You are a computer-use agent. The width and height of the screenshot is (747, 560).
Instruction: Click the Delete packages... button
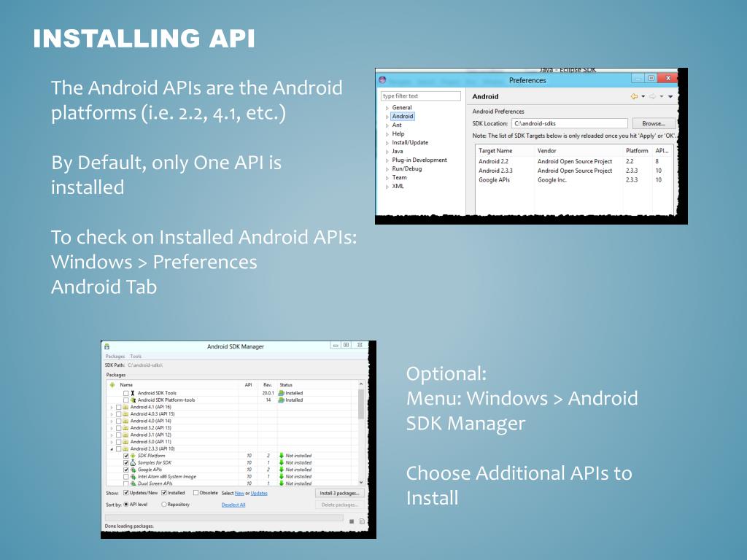(339, 505)
